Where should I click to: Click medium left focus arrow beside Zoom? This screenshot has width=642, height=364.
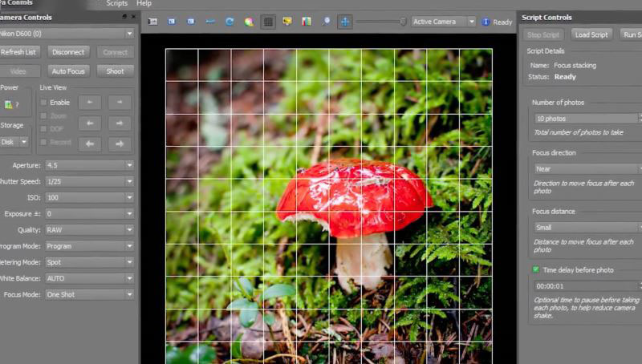tap(90, 123)
